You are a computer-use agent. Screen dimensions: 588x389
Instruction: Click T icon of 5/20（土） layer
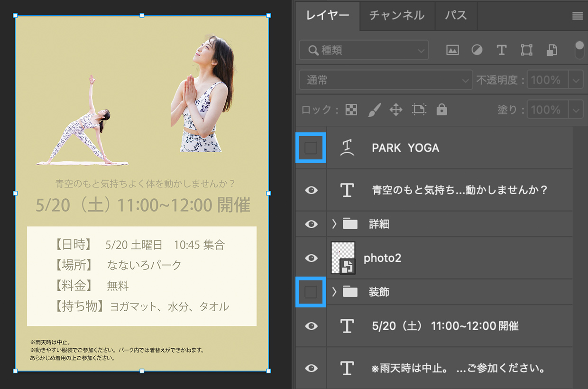click(348, 326)
